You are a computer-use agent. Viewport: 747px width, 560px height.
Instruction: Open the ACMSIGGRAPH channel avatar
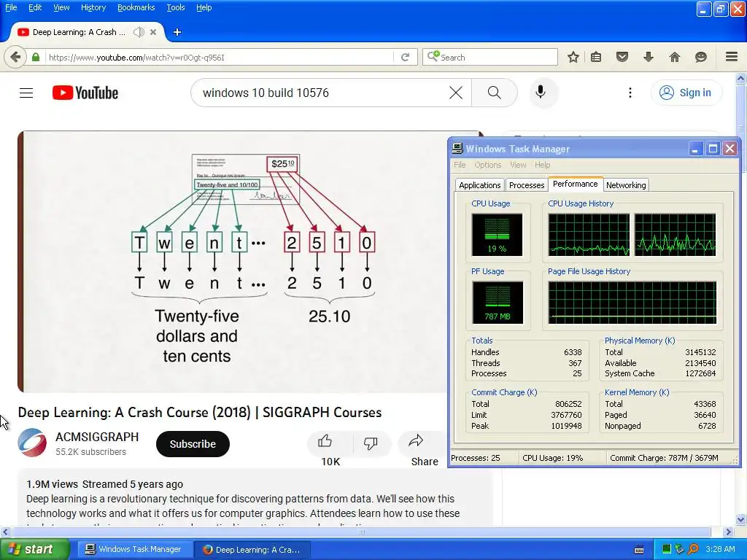click(32, 443)
